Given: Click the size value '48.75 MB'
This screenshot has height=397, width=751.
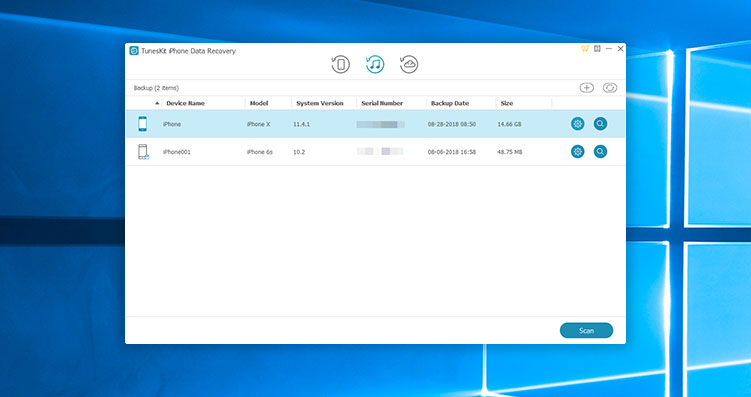Looking at the screenshot, I should pyautogui.click(x=510, y=152).
